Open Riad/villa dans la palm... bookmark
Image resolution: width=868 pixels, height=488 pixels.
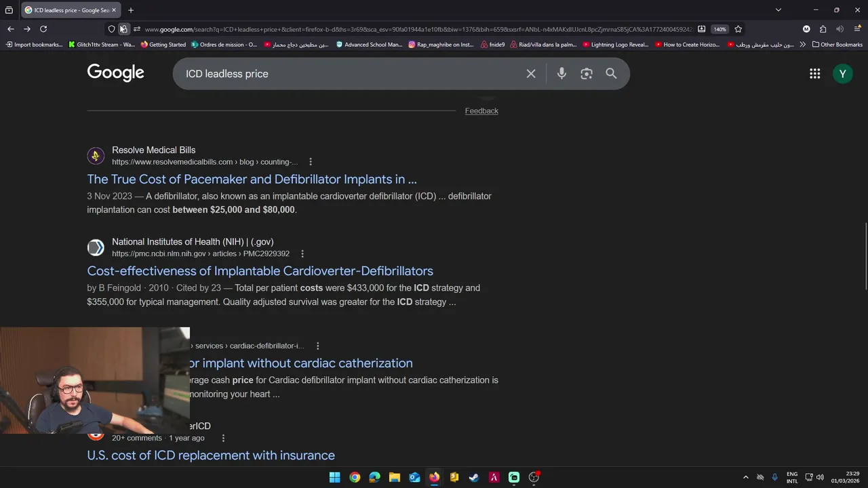[544, 45]
